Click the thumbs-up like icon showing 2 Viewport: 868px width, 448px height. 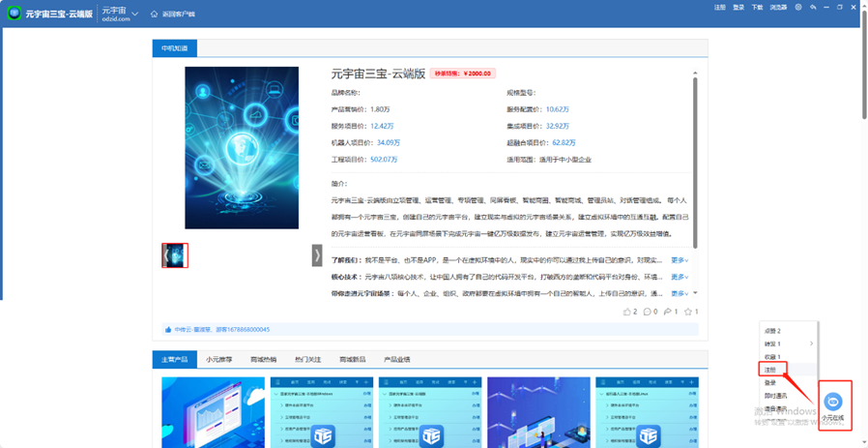627,312
